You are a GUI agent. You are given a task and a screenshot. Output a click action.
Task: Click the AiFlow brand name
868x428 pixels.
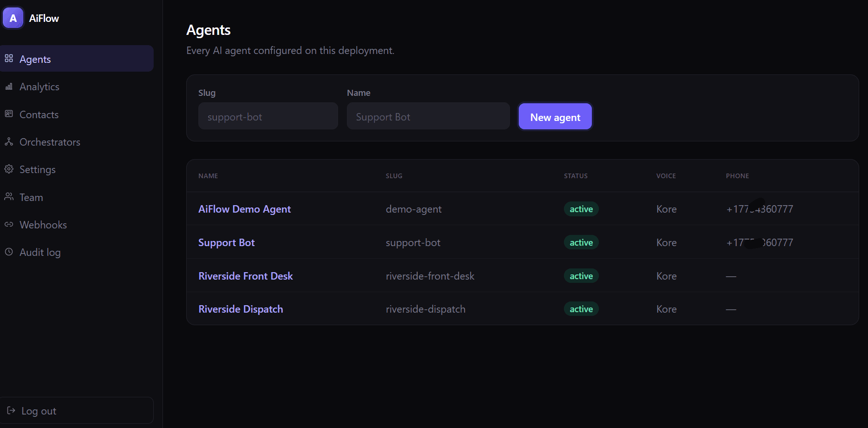click(44, 18)
